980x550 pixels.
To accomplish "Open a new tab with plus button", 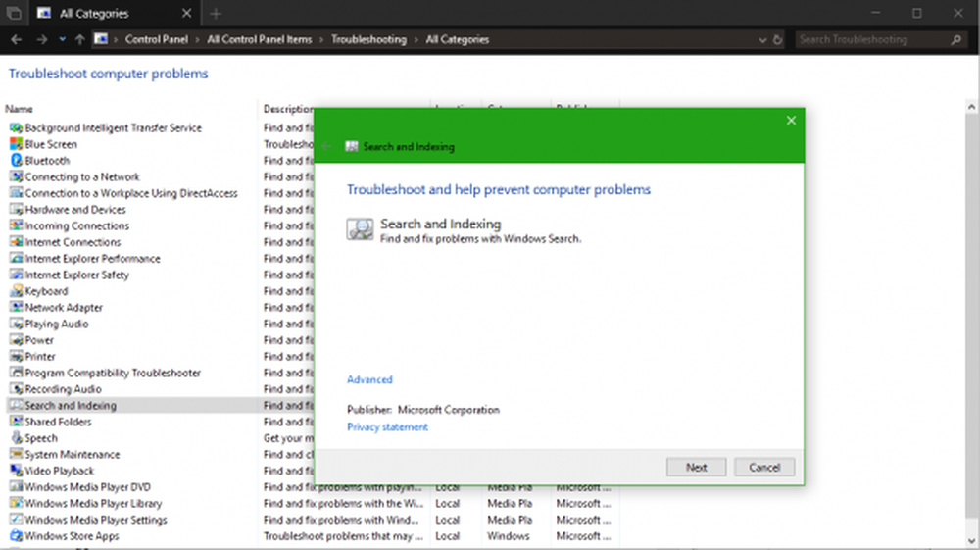I will (x=216, y=14).
